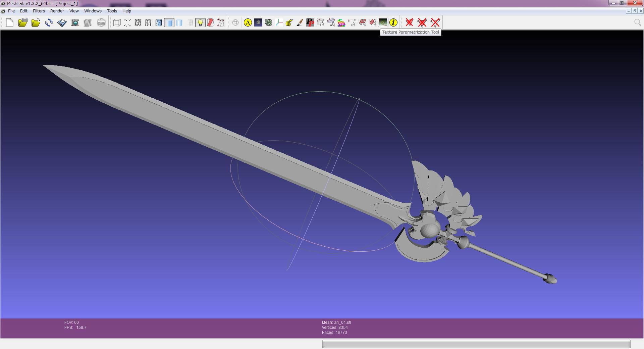Open project with stacked layers folder icon
Image resolution: width=644 pixels, height=349 pixels.
click(x=23, y=22)
